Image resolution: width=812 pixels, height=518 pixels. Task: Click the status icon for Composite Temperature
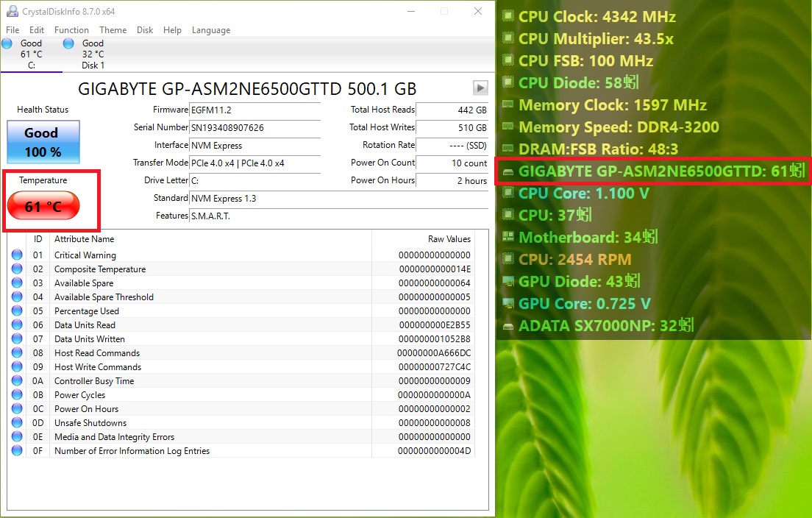point(17,269)
